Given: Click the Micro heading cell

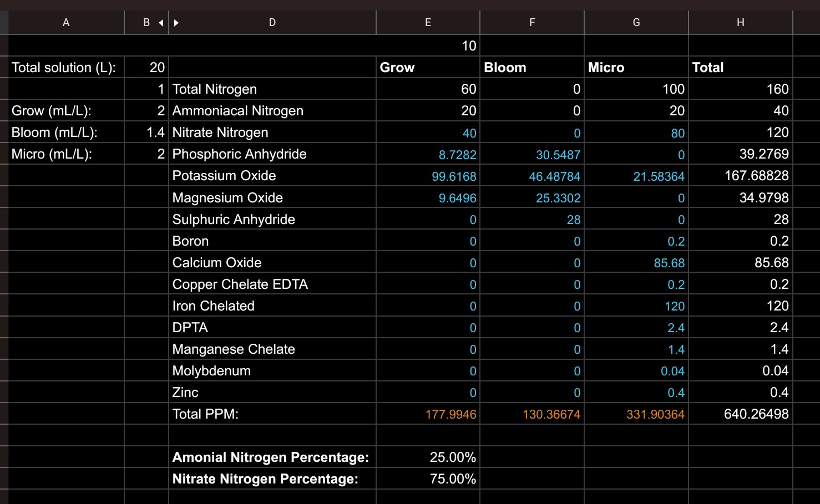Looking at the screenshot, I should [x=636, y=68].
